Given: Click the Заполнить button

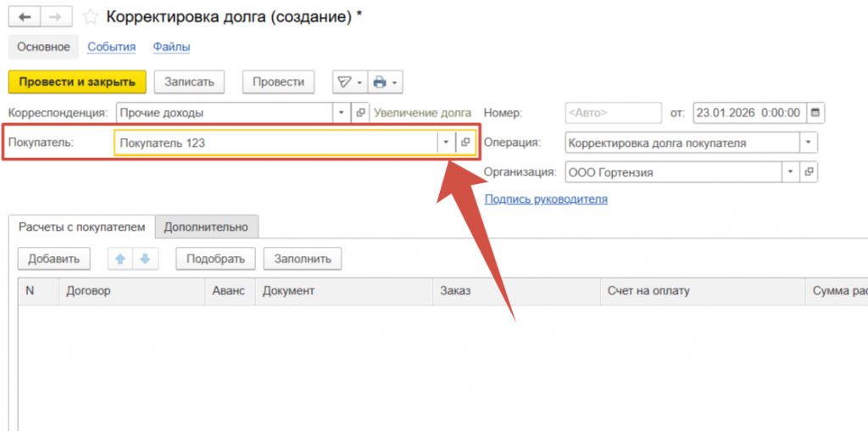Looking at the screenshot, I should pos(303,259).
